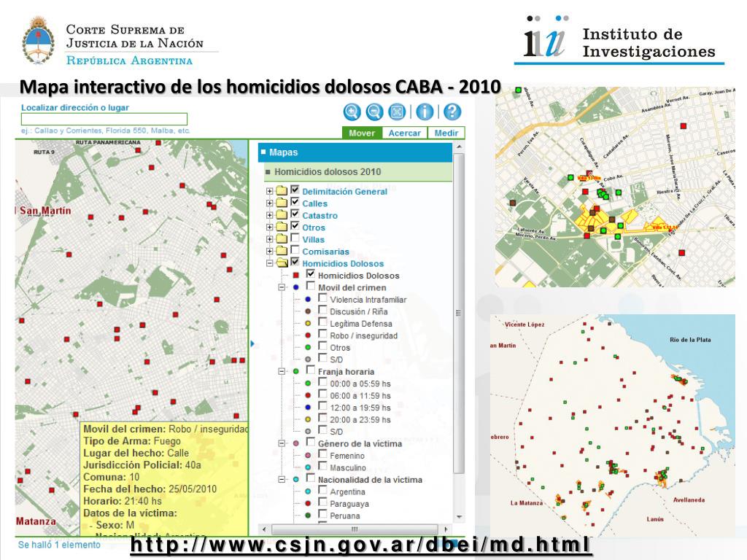
Task: Click the Otros layer folder icon
Action: click(282, 227)
